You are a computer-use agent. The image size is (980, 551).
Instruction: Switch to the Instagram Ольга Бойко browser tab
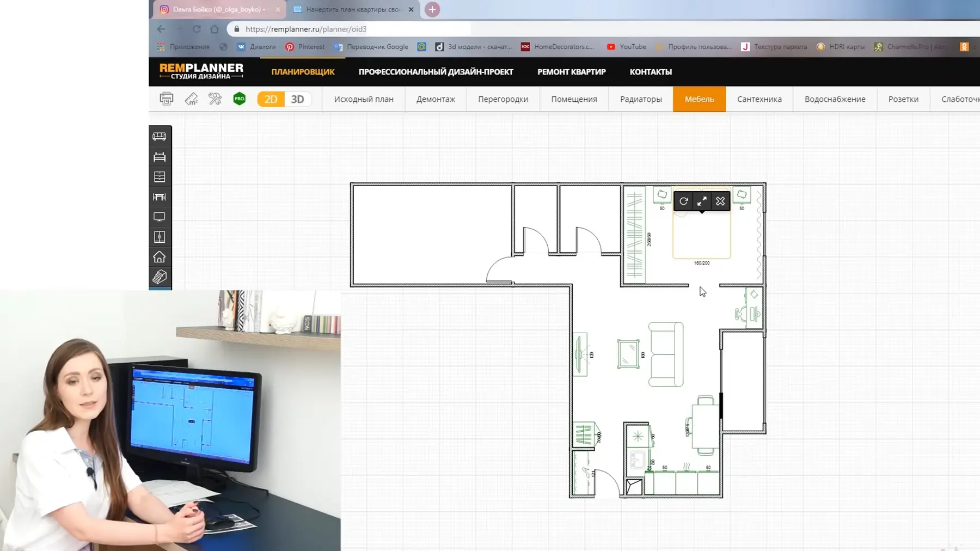coord(218,9)
